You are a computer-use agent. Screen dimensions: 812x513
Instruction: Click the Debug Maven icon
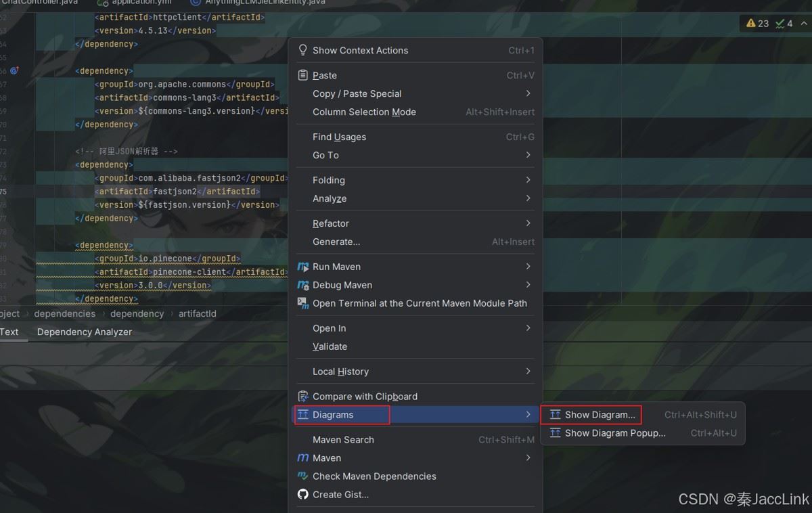303,285
